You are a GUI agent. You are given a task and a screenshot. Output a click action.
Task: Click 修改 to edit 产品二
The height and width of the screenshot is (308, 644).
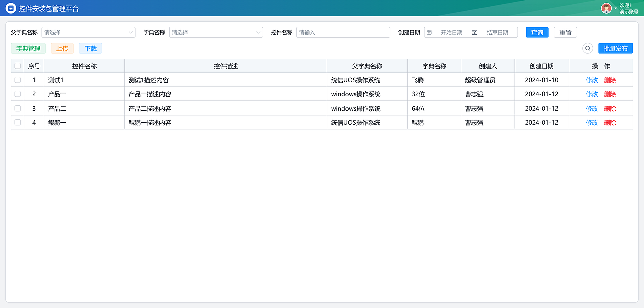(591, 108)
